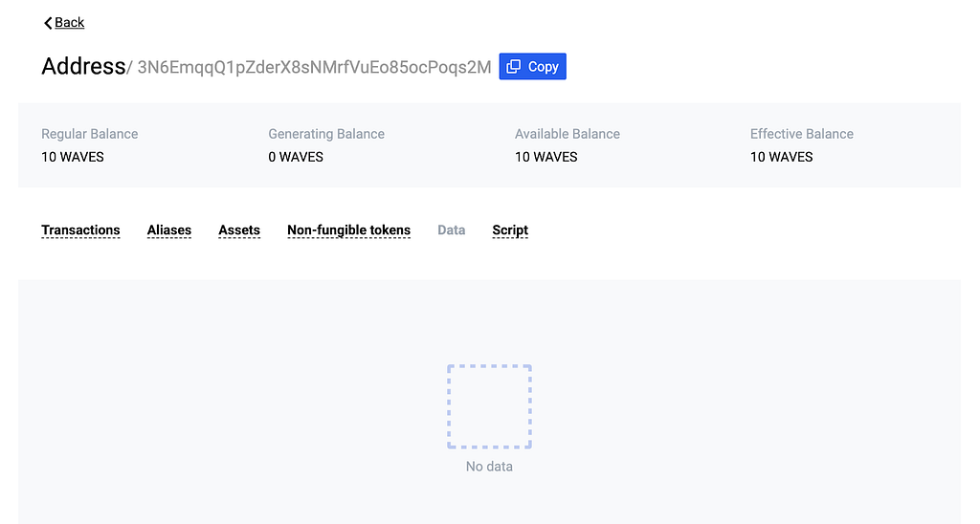Click the active Data tab
This screenshot has height=524, width=980.
coord(452,230)
